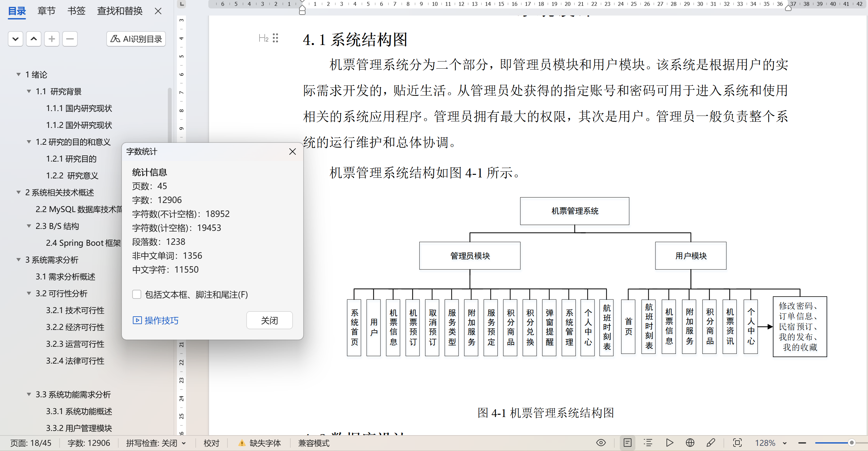Click the AI识别目录 button

(x=136, y=39)
